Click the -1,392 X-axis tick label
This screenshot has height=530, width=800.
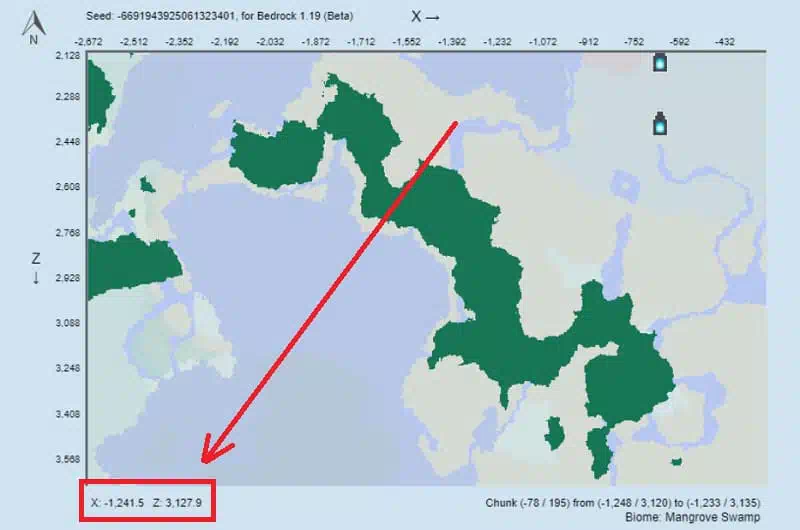(452, 42)
